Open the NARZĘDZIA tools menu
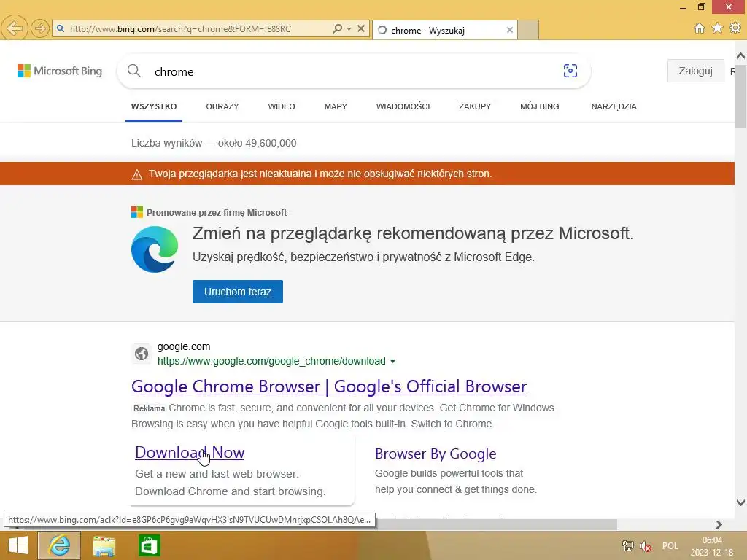 pyautogui.click(x=614, y=106)
